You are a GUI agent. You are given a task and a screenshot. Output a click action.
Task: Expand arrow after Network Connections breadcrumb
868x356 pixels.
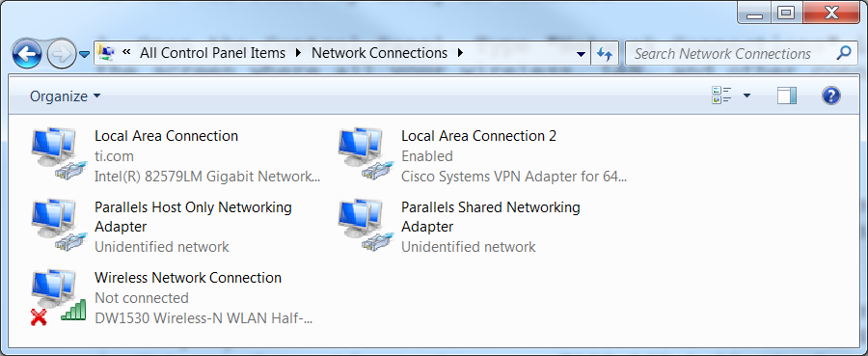pos(459,53)
